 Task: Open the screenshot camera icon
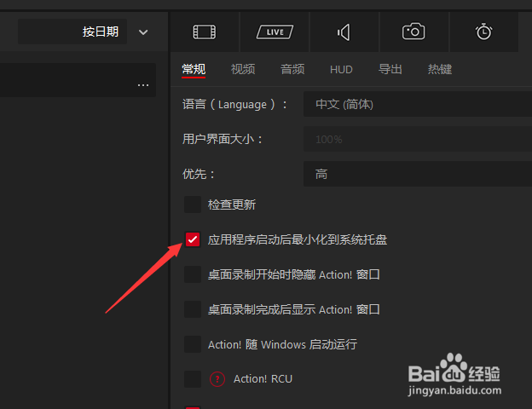tap(413, 32)
